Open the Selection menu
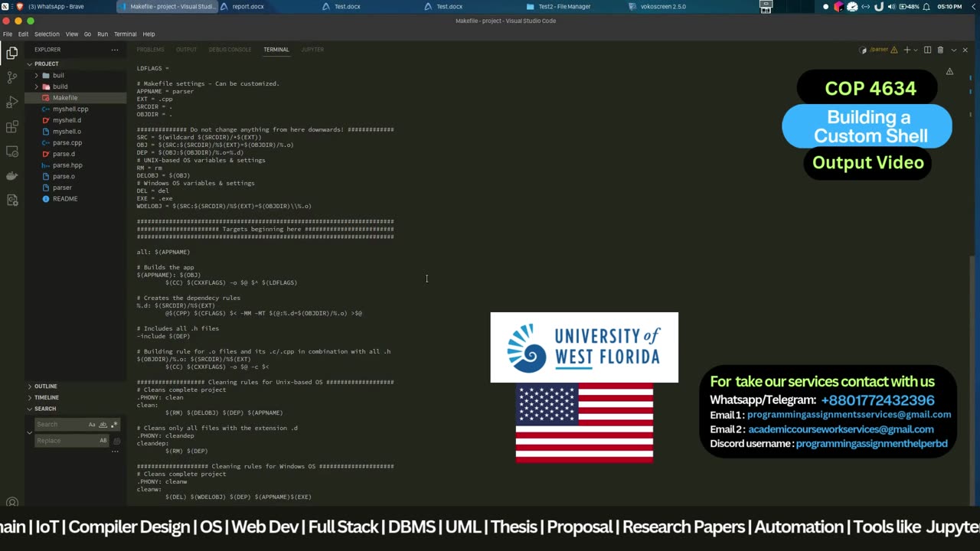 pos(47,34)
